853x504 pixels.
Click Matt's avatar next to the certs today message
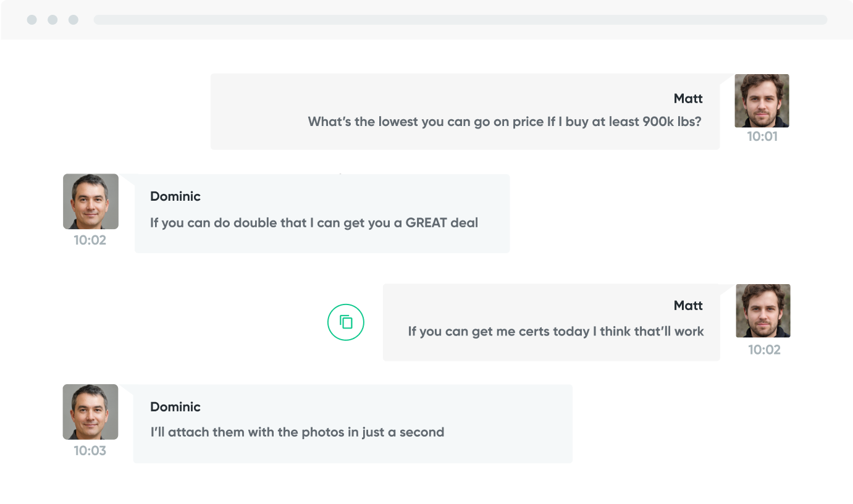(x=763, y=311)
